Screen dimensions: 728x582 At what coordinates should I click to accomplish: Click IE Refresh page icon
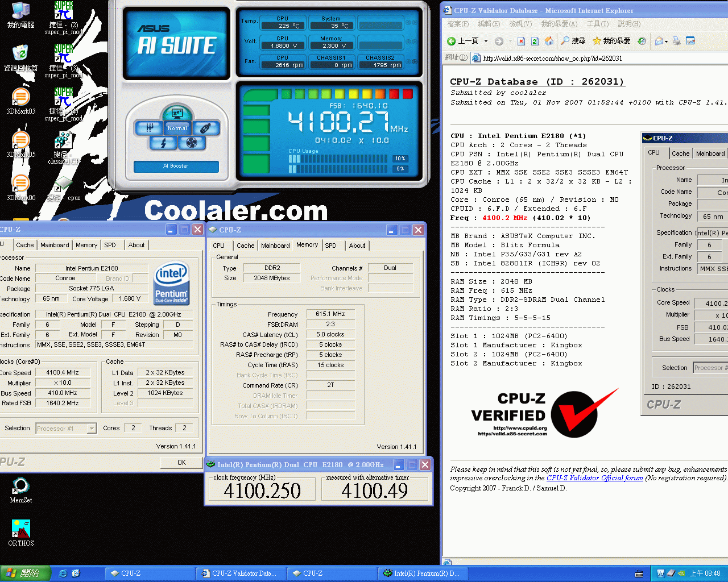(535, 41)
